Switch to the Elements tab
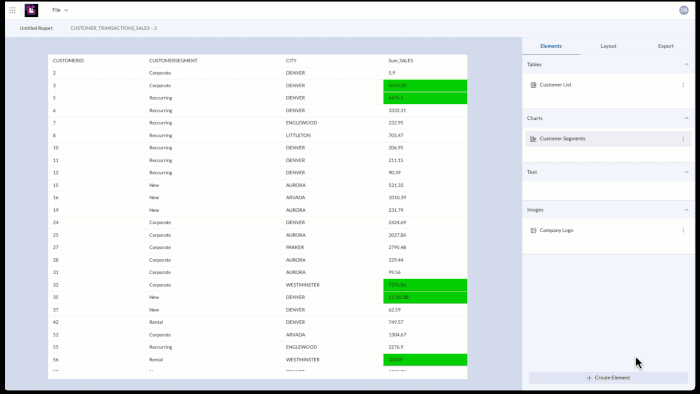The width and height of the screenshot is (700, 394). (x=551, y=46)
